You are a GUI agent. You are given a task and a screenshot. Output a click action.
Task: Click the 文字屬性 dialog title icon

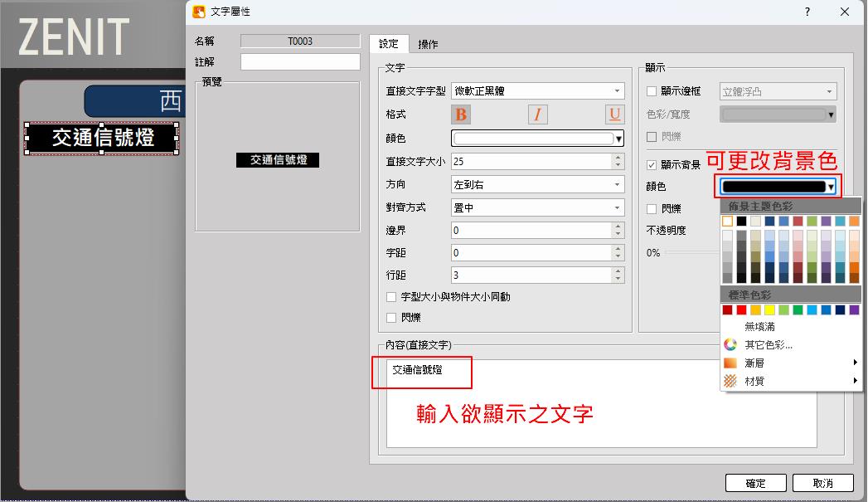pyautogui.click(x=199, y=12)
